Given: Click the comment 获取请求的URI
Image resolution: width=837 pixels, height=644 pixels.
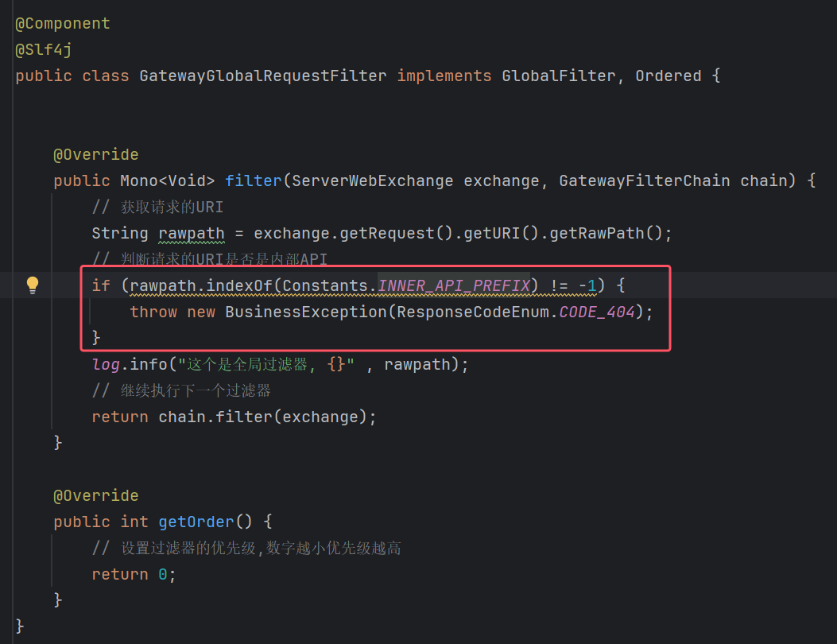Looking at the screenshot, I should coord(157,208).
